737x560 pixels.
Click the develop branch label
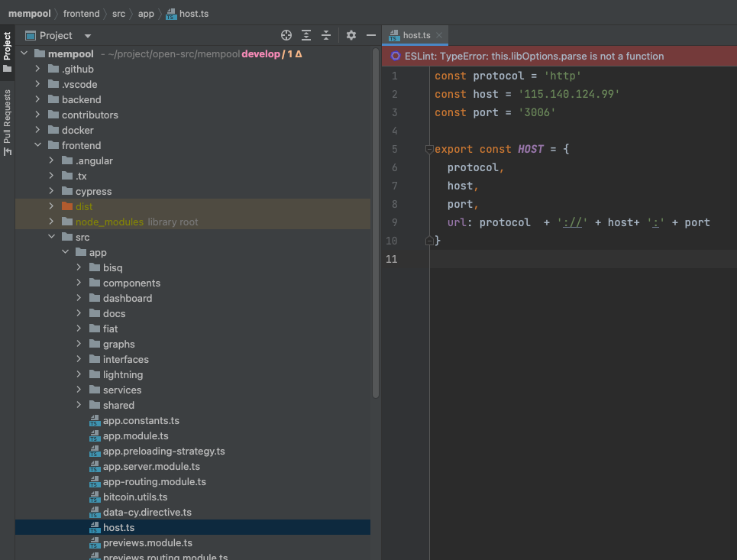(x=261, y=54)
